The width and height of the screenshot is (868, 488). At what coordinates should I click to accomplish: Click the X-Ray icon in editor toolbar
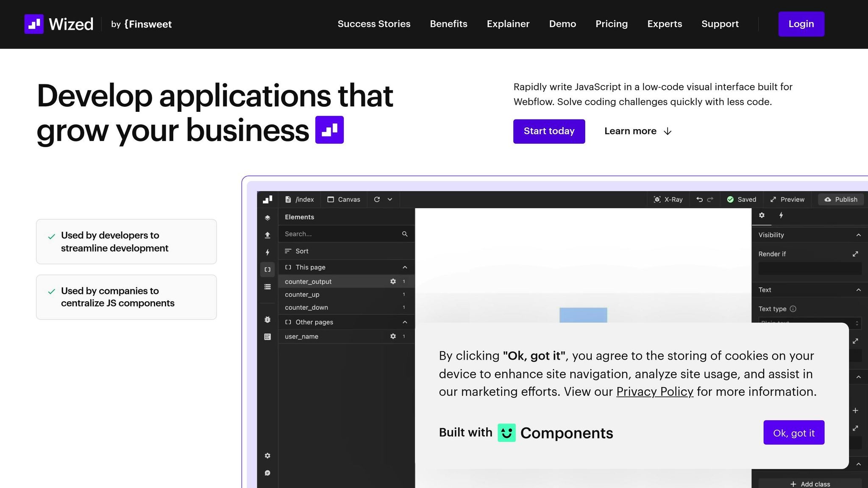coord(657,200)
